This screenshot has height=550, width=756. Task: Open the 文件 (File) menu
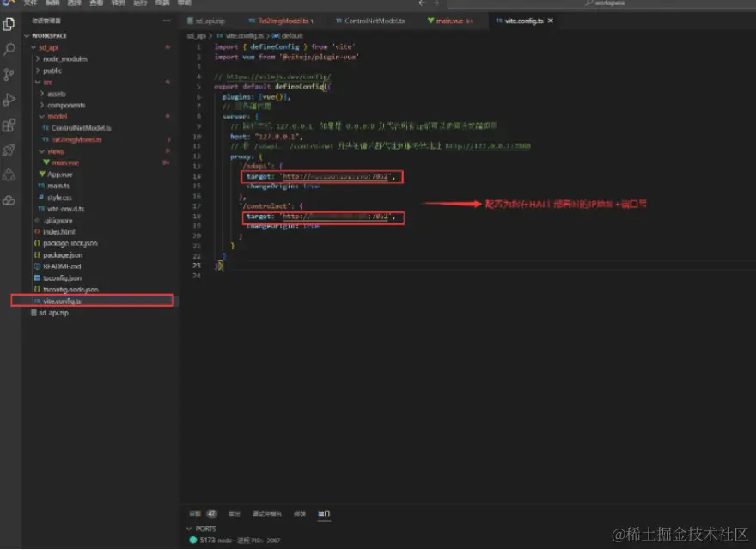pos(30,3)
